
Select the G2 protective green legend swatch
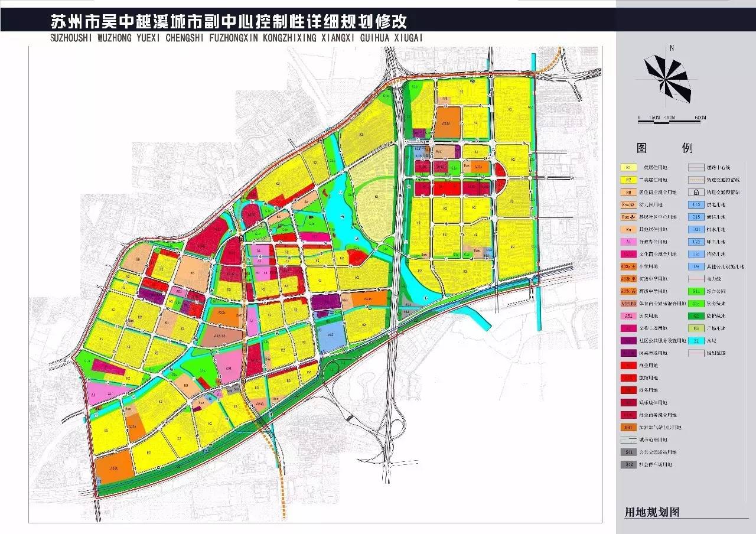696,316
